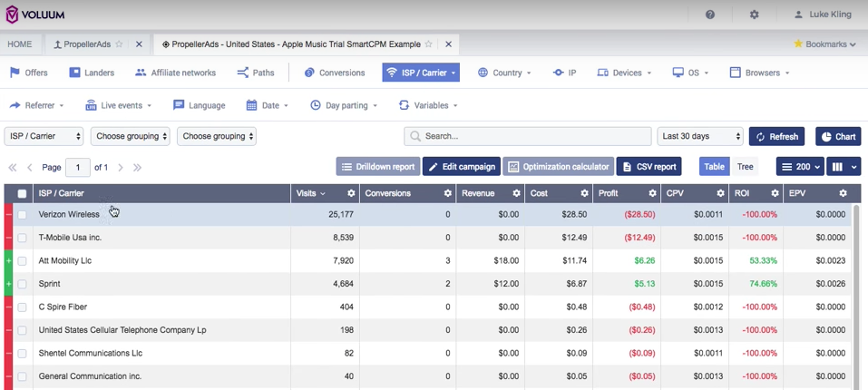Expand the Referrer report dropdown
The height and width of the screenshot is (390, 868).
tap(36, 105)
